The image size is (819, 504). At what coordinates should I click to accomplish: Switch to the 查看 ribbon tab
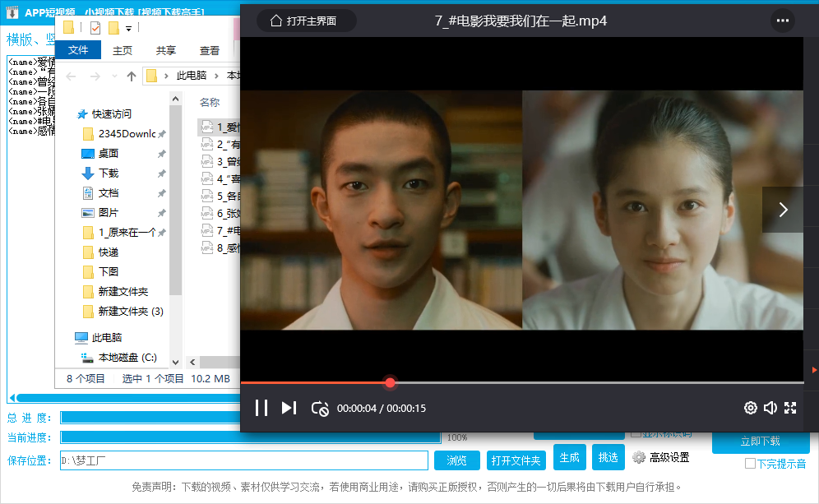pyautogui.click(x=209, y=50)
